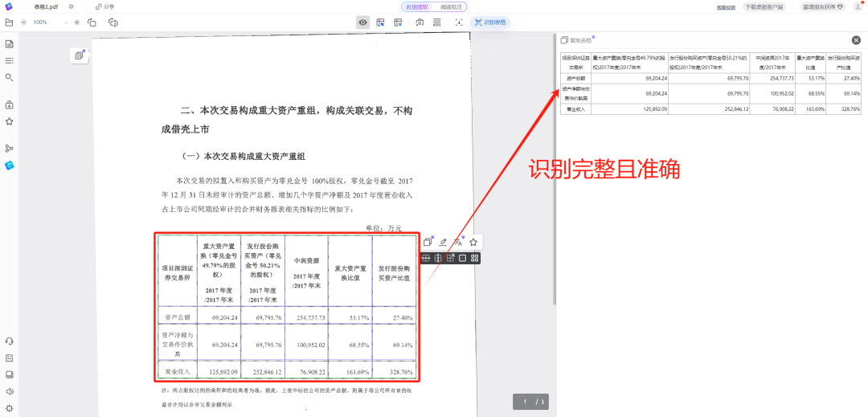Click 125,892.09 cell in the PDF table
The width and height of the screenshot is (868, 417).
[219, 372]
